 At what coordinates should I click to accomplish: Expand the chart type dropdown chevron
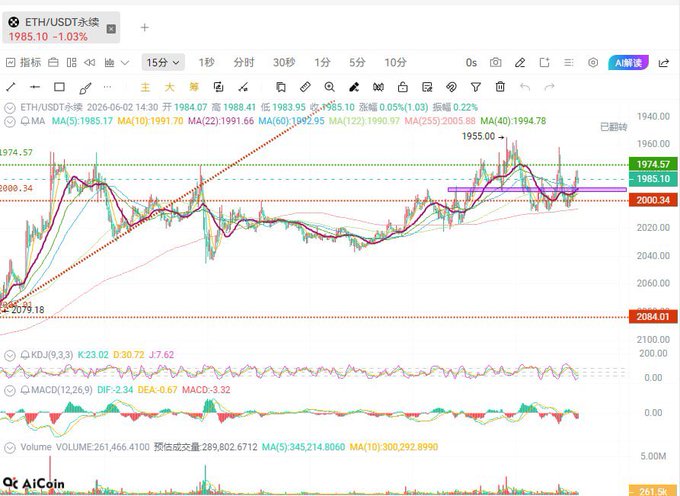[125, 63]
